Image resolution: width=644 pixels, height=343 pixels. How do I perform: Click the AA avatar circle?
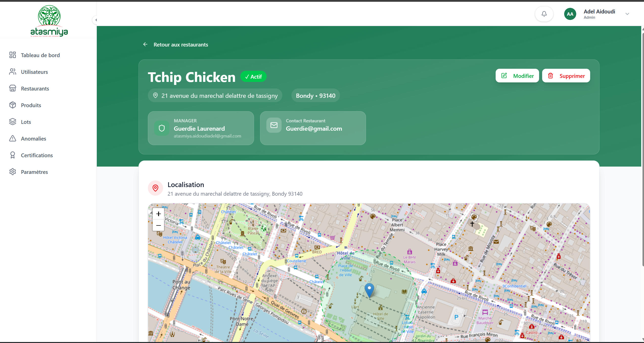click(570, 14)
